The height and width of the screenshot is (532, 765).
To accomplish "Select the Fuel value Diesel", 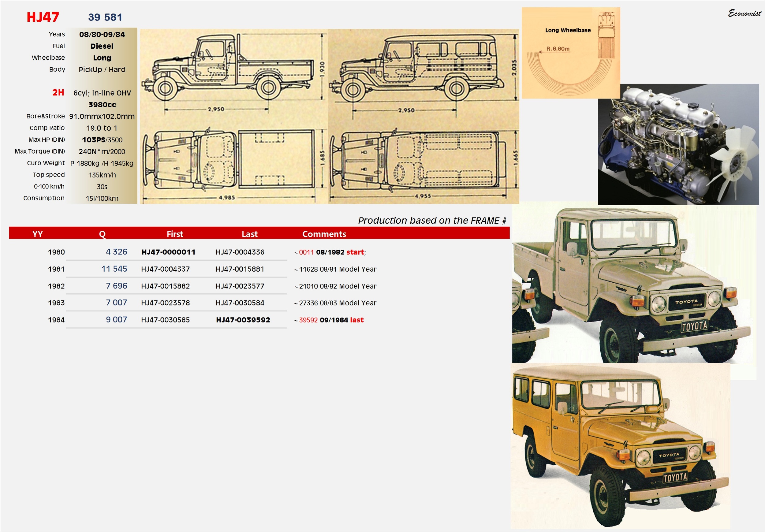I will [x=102, y=46].
